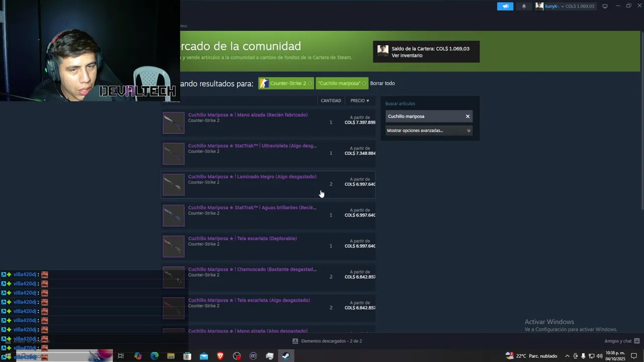Image resolution: width=644 pixels, height=362 pixels.
Task: Open the Windows action center icon
Action: point(634,356)
